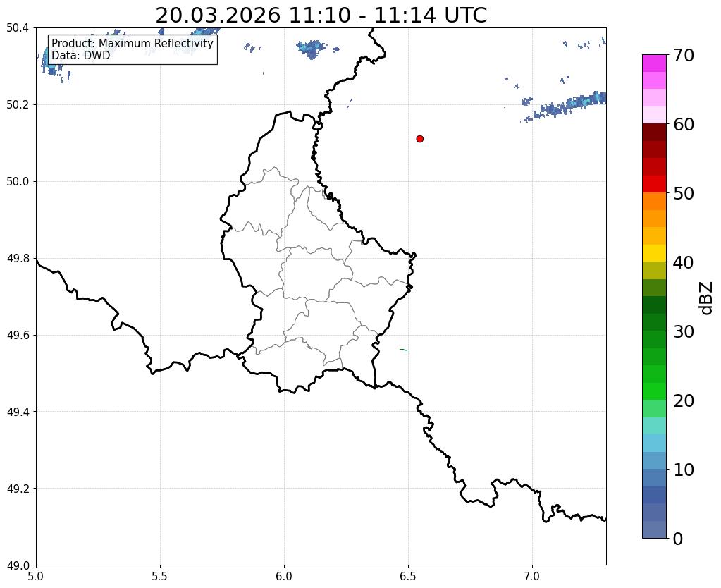Click latitude tick label 49.0
The width and height of the screenshot is (721, 588).
click(x=18, y=565)
